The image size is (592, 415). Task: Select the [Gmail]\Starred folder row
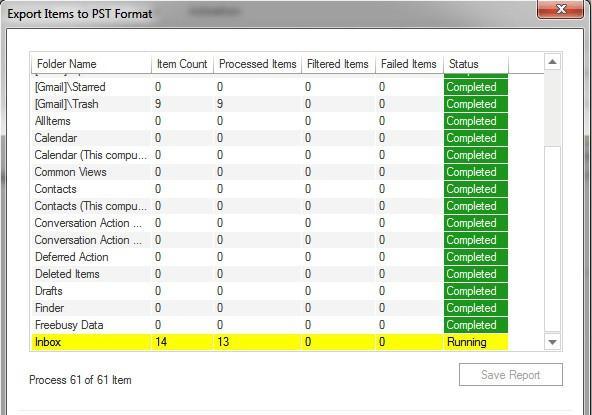click(270, 87)
